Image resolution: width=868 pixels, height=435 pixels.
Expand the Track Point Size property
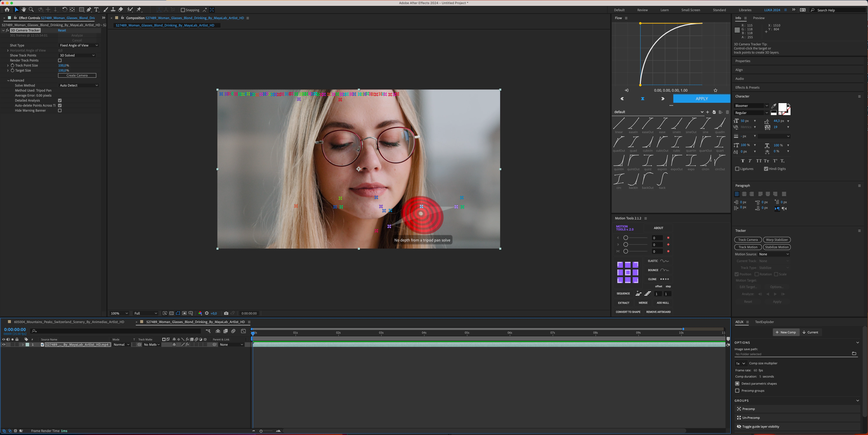8,65
